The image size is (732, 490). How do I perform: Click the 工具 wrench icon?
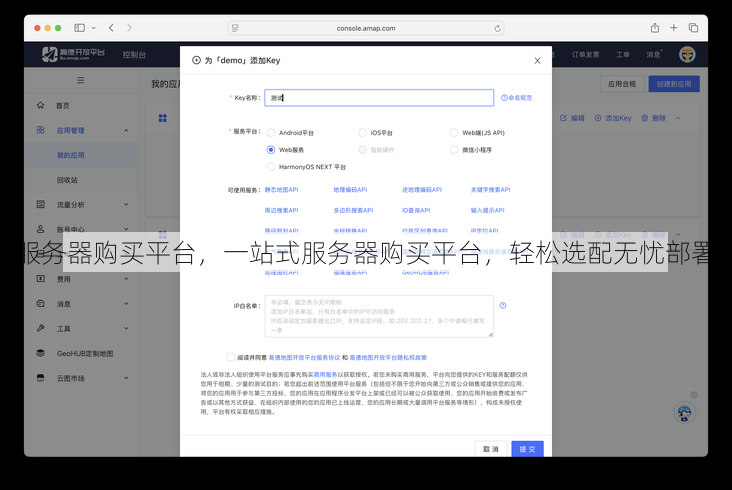pos(41,328)
